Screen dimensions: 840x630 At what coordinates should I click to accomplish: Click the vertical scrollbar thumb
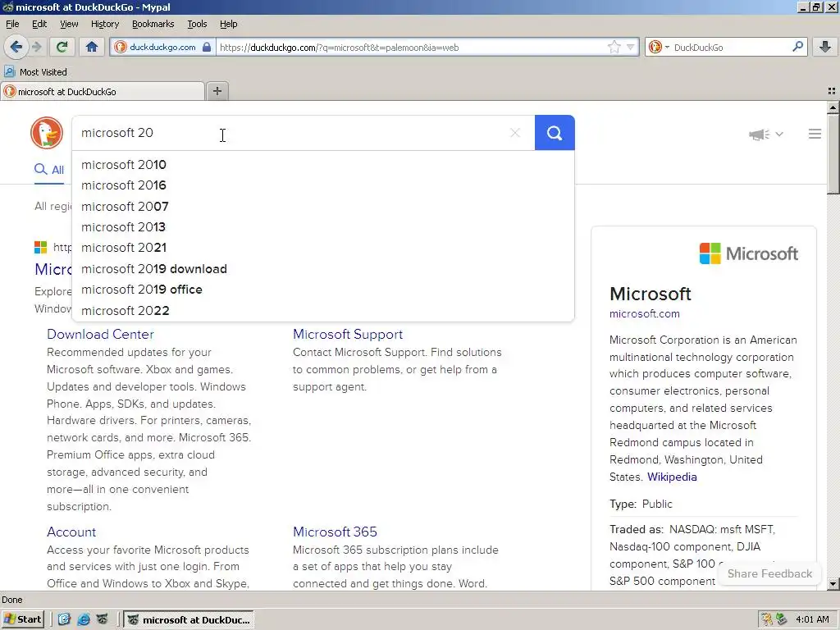tap(833, 154)
